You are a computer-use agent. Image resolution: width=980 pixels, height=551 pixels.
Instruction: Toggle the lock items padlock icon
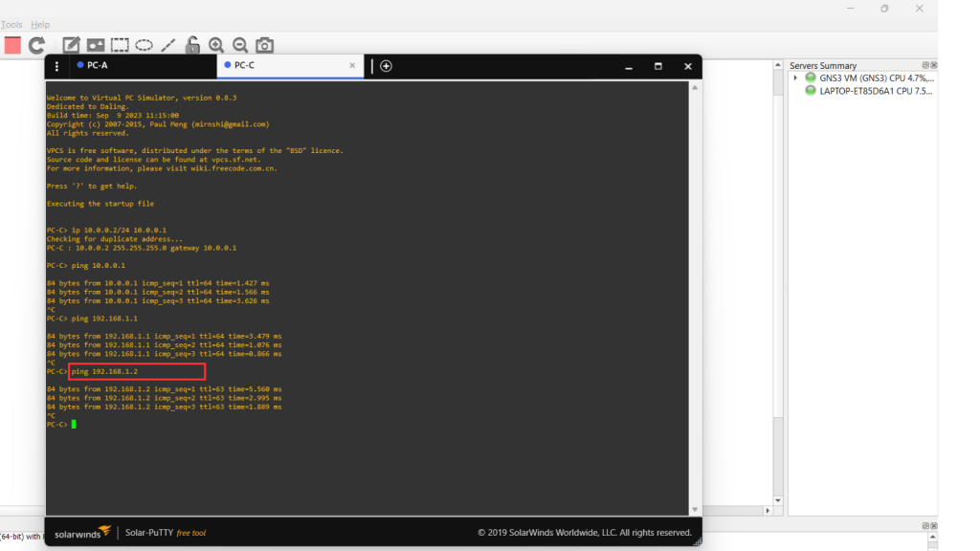click(192, 45)
